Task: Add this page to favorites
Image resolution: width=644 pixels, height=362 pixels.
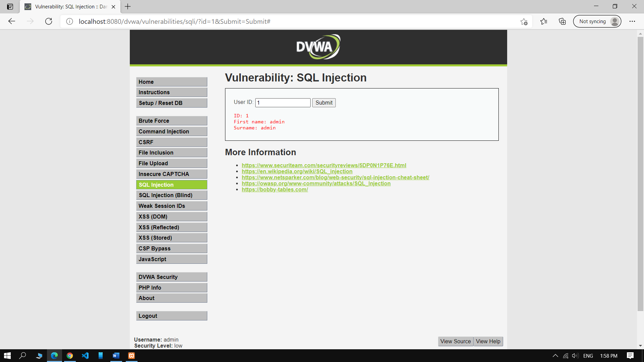Action: tap(524, 21)
